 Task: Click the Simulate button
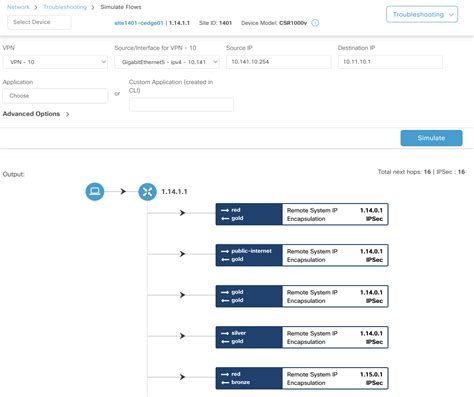click(x=431, y=138)
